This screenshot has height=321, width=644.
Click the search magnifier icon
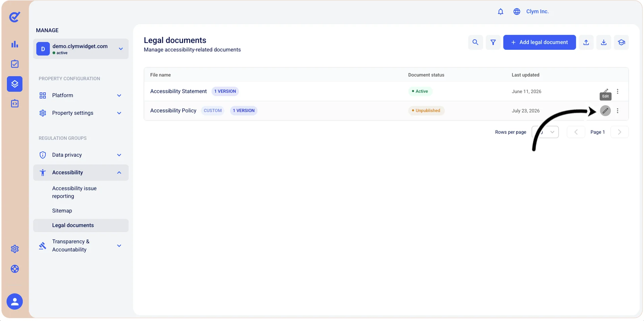[x=475, y=42]
